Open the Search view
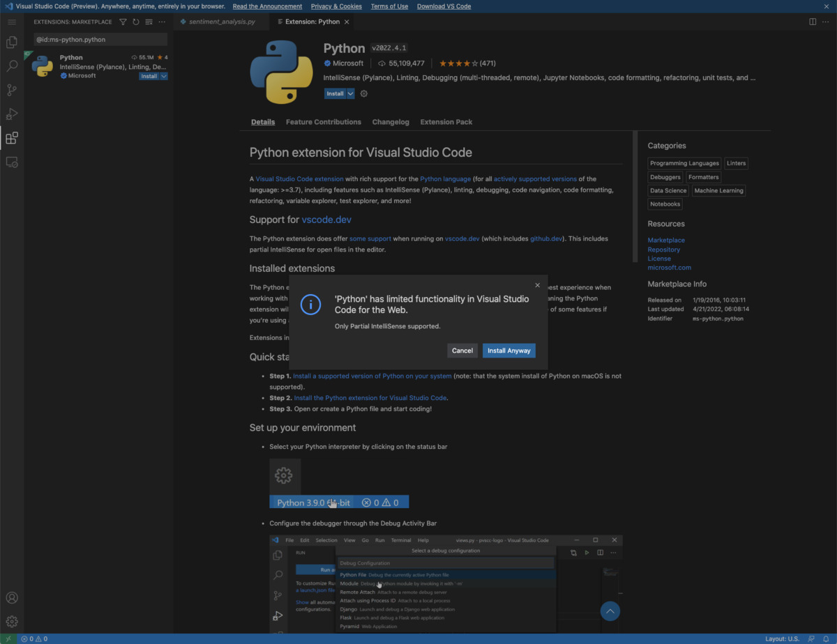 click(x=11, y=66)
